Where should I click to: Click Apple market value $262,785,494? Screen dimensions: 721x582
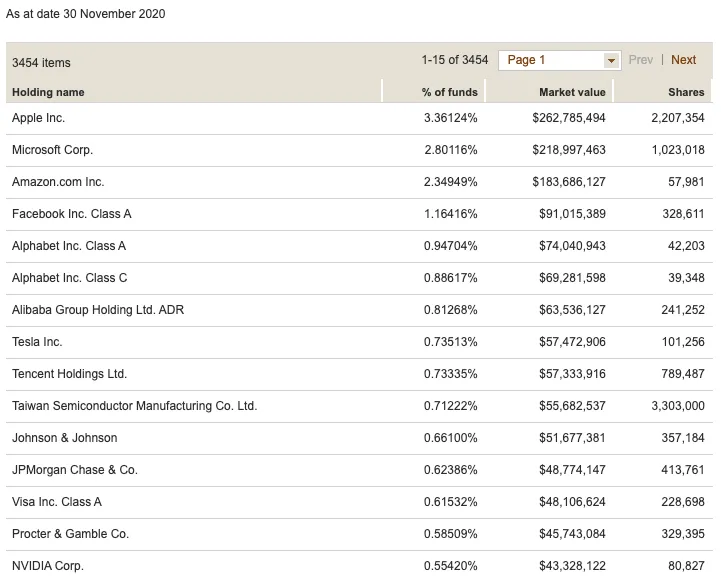point(569,118)
